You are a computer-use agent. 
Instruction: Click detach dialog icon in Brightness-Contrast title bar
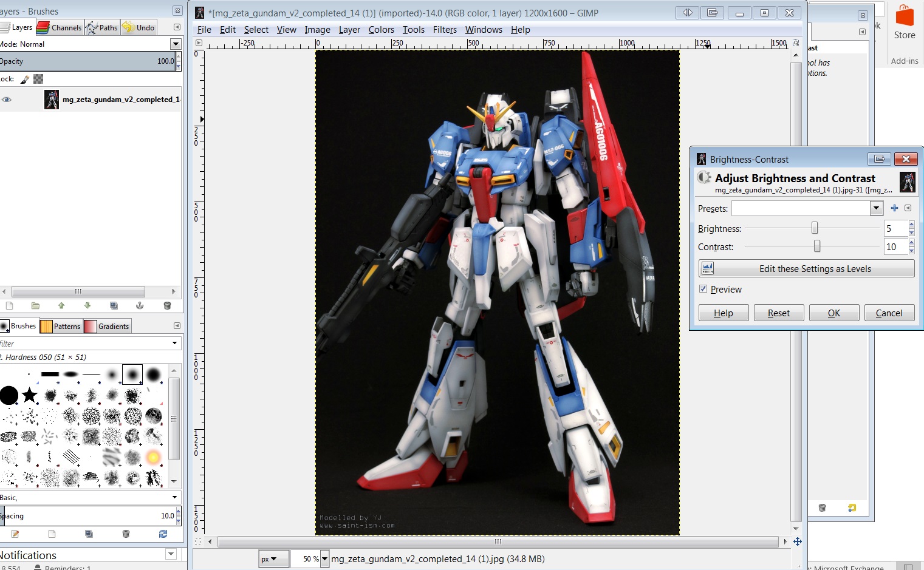879,159
